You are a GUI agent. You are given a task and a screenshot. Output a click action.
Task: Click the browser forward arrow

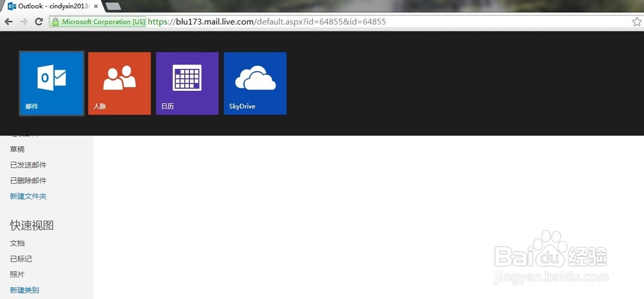point(24,22)
